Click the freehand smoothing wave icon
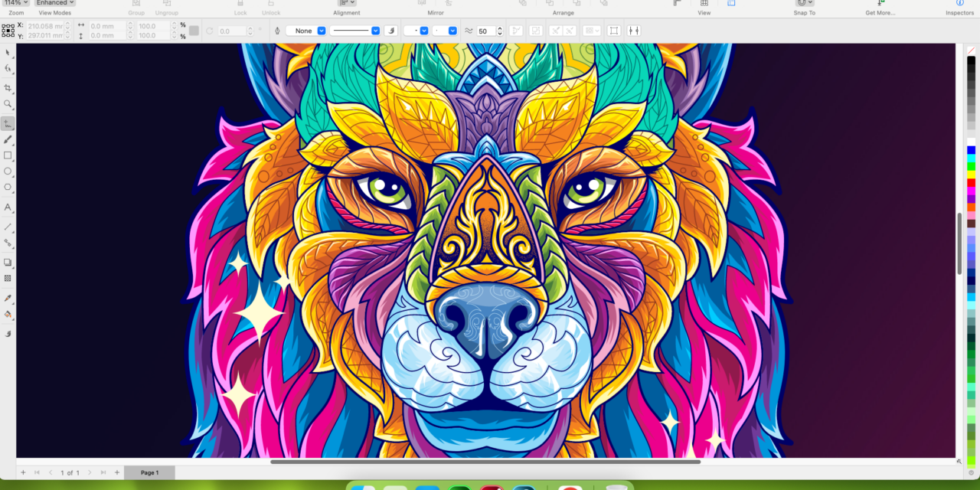The image size is (980, 490). [x=469, y=31]
